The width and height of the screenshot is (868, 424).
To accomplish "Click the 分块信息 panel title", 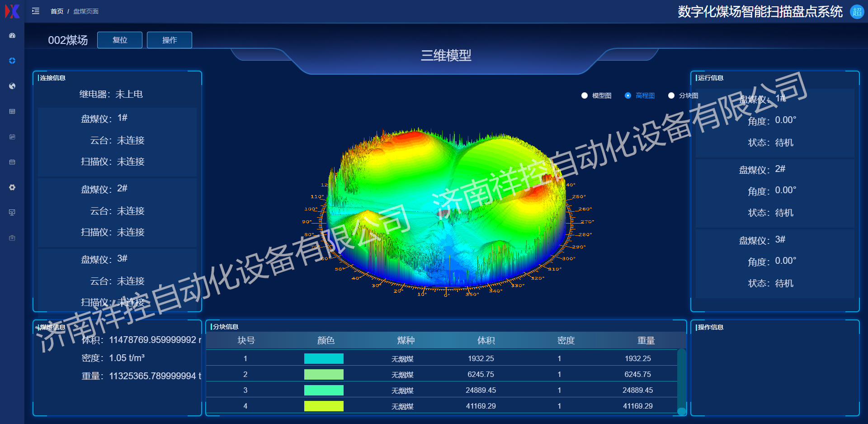I will pyautogui.click(x=226, y=327).
